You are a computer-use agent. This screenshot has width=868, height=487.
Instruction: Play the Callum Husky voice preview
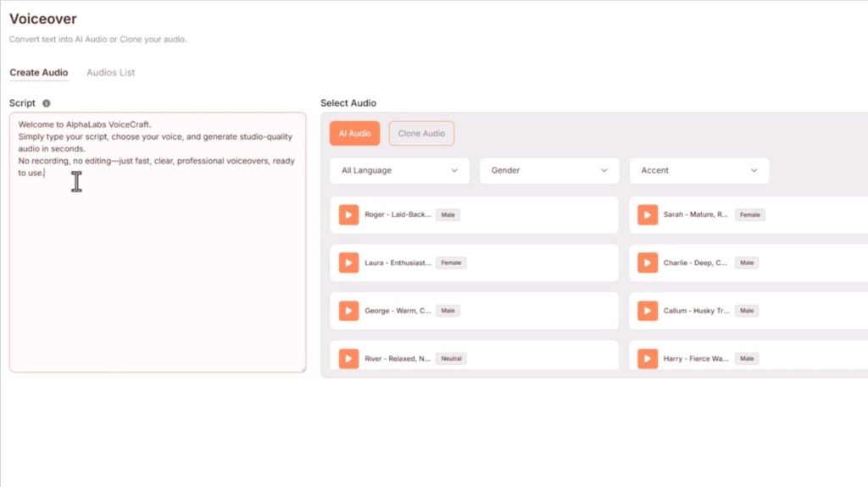pos(648,311)
